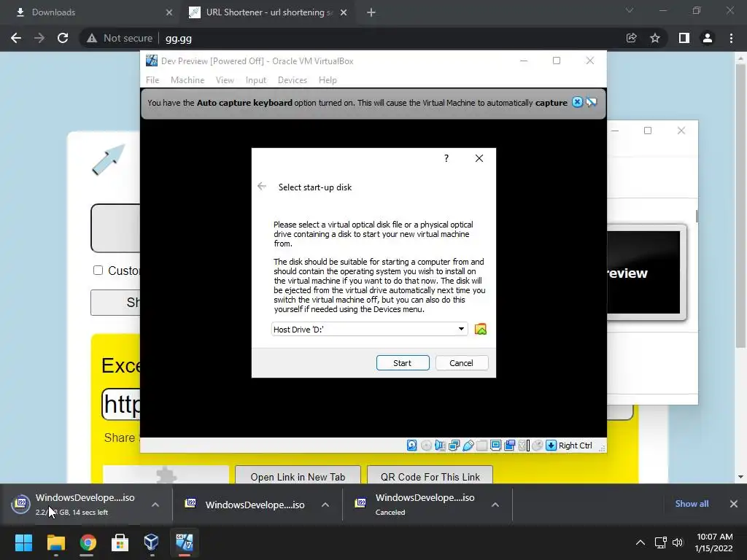Click the don't show message again icon
This screenshot has width=747, height=560.
[592, 102]
